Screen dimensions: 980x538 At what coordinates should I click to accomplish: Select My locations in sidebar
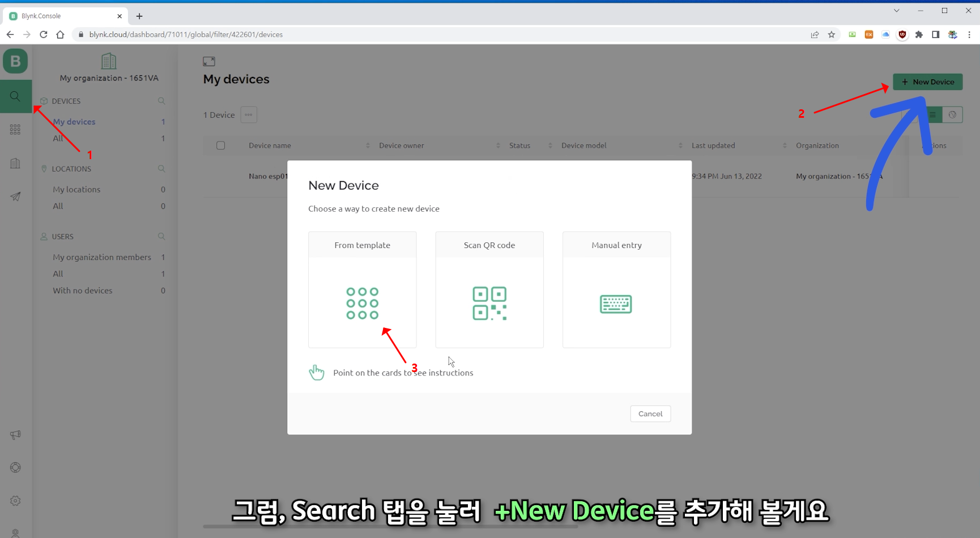[x=76, y=189]
